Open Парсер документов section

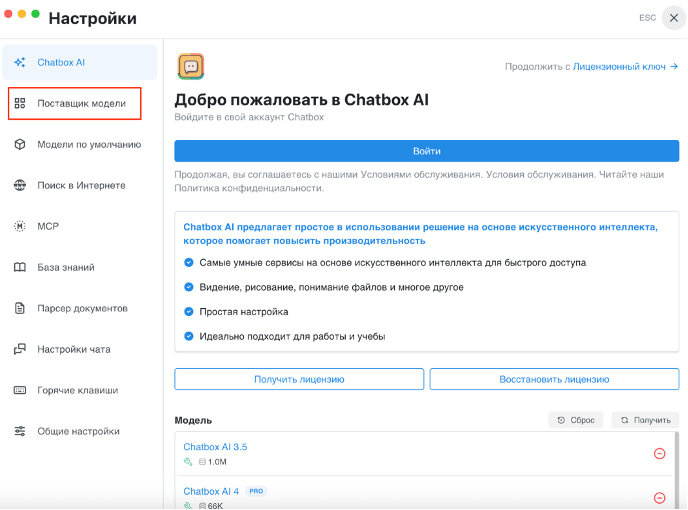coord(80,308)
